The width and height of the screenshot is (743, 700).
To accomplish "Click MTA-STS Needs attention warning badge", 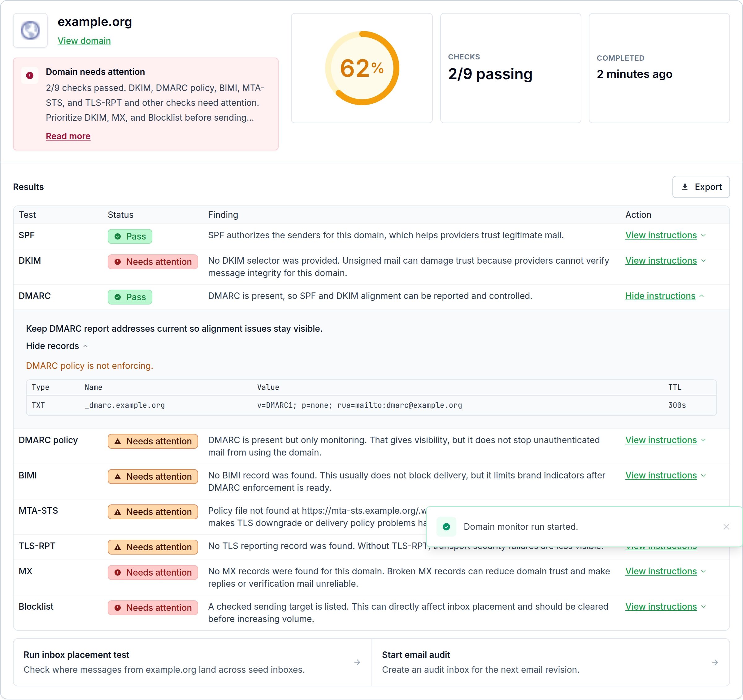I will click(153, 512).
